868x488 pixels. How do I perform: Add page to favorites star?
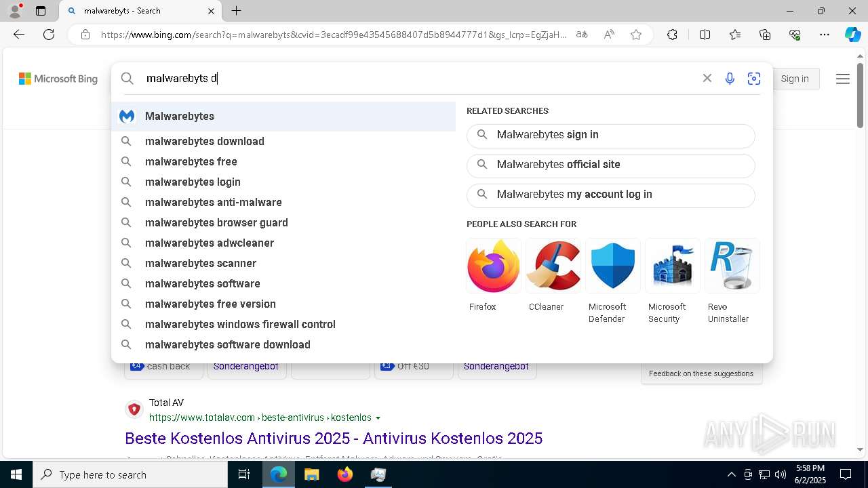(636, 35)
